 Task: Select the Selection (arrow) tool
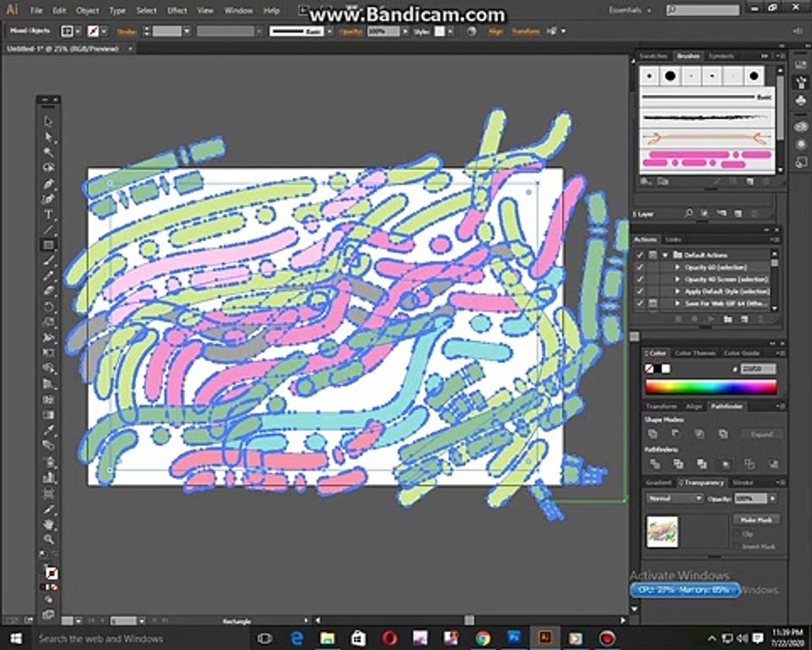click(48, 121)
